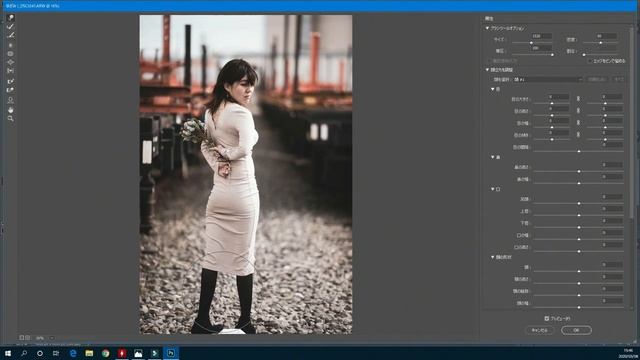Click the photo preview canvas

[x=246, y=175]
